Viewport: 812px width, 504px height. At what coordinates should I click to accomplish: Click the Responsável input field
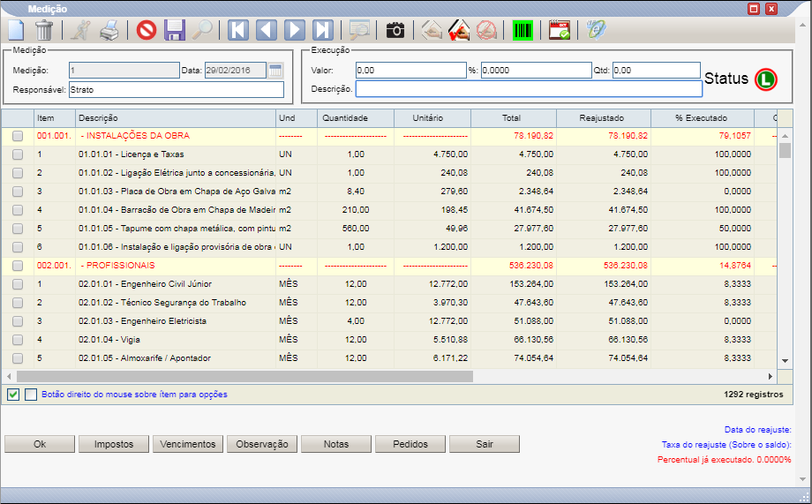pos(177,90)
